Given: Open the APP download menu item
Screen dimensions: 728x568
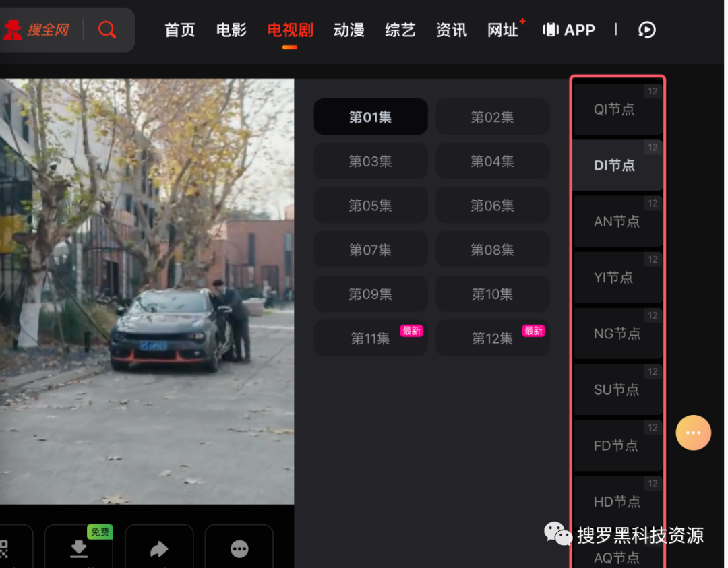Looking at the screenshot, I should pyautogui.click(x=570, y=30).
